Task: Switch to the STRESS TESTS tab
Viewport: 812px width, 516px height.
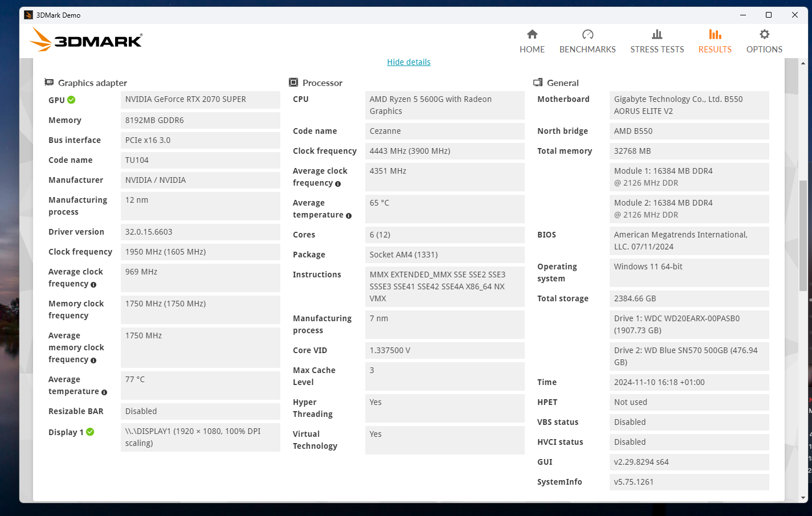Action: 657,42
